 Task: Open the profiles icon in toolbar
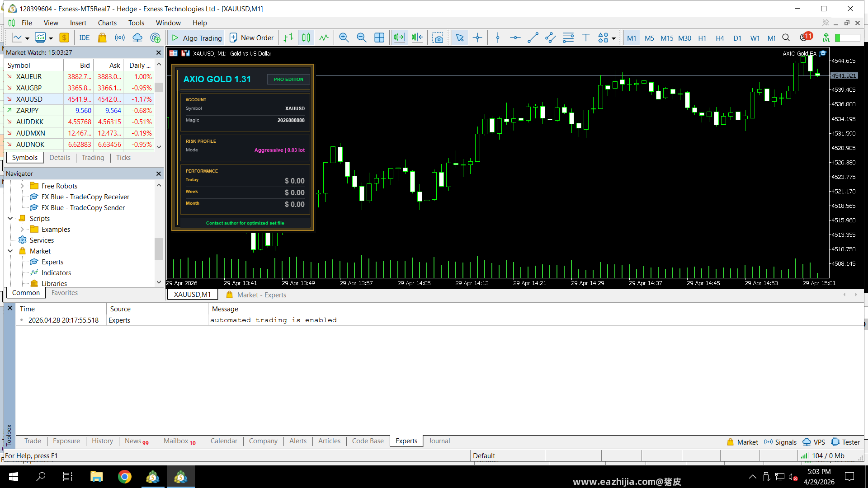[x=40, y=38]
